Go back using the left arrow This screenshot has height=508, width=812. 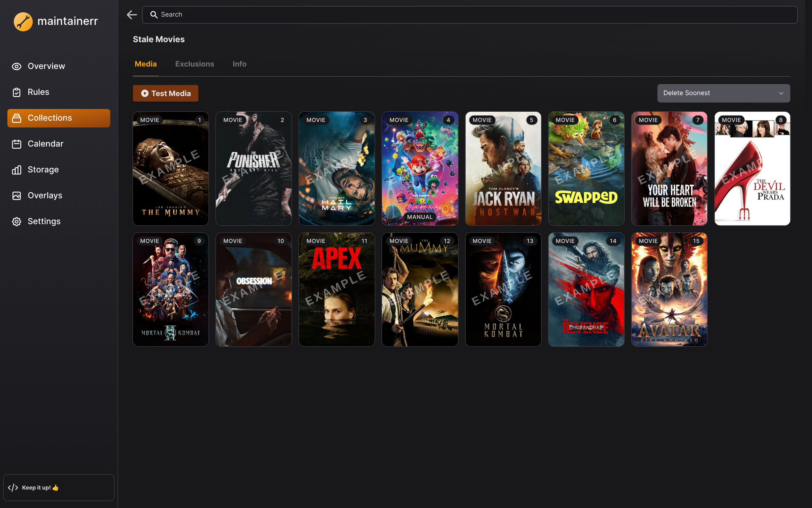pos(132,15)
